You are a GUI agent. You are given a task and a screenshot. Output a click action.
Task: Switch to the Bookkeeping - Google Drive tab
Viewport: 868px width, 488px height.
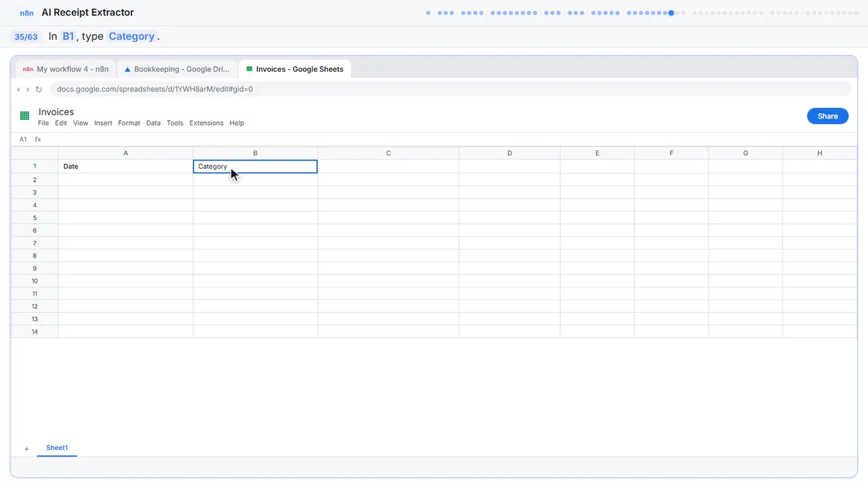178,69
